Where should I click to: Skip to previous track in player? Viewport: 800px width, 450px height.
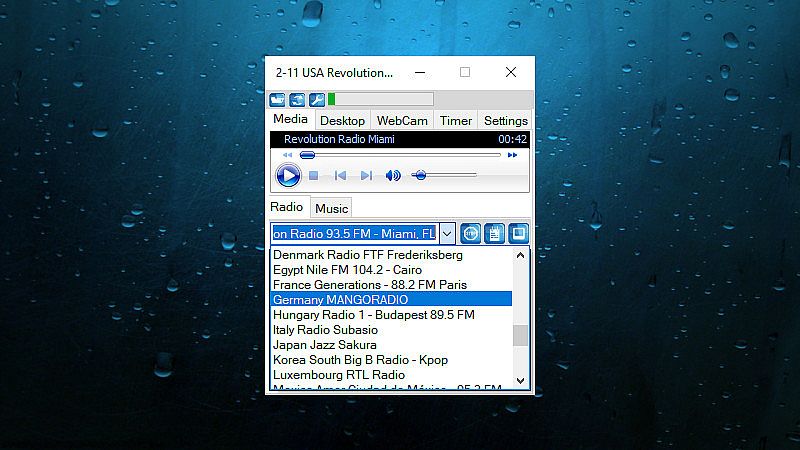[340, 176]
